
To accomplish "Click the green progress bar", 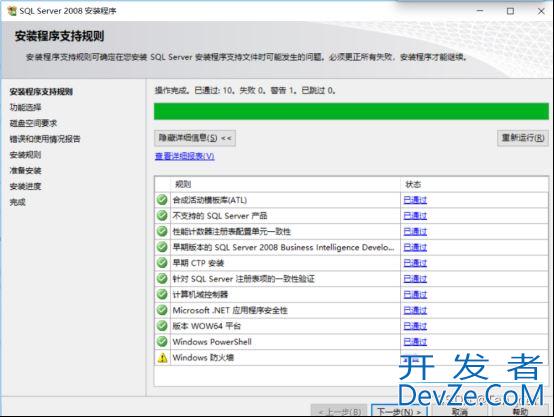I will click(x=351, y=111).
